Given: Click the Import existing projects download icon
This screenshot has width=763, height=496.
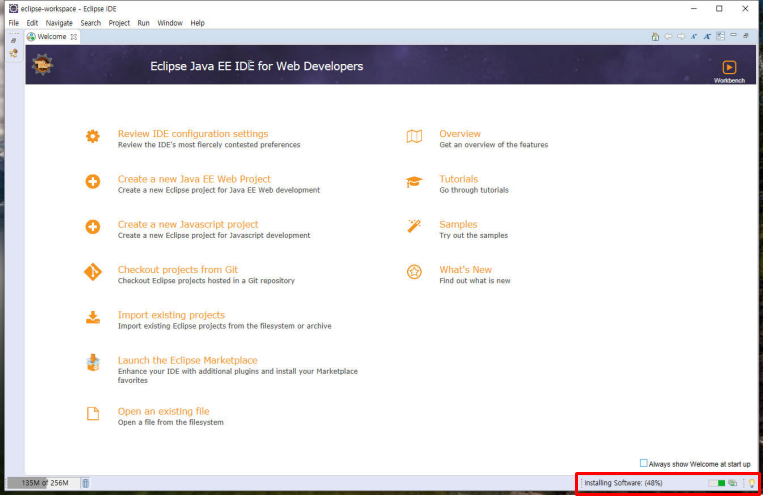Looking at the screenshot, I should pos(93,317).
